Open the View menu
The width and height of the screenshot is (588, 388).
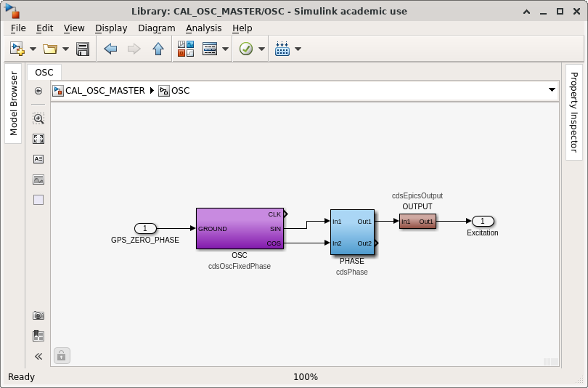tap(74, 28)
